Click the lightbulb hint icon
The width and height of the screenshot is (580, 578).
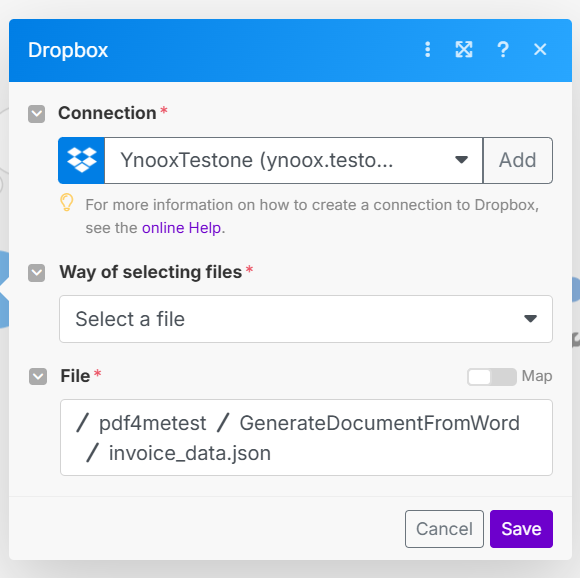coord(67,203)
